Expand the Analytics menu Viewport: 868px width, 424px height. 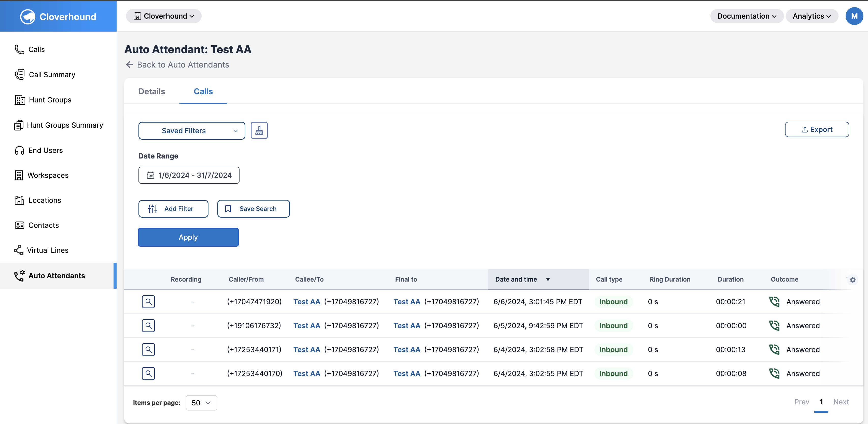tap(811, 16)
